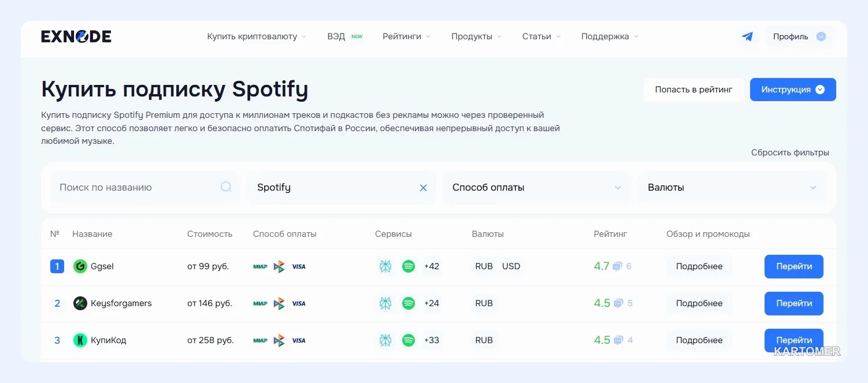Click Перейти for Ggsel
The width and height of the screenshot is (868, 383).
pos(794,266)
